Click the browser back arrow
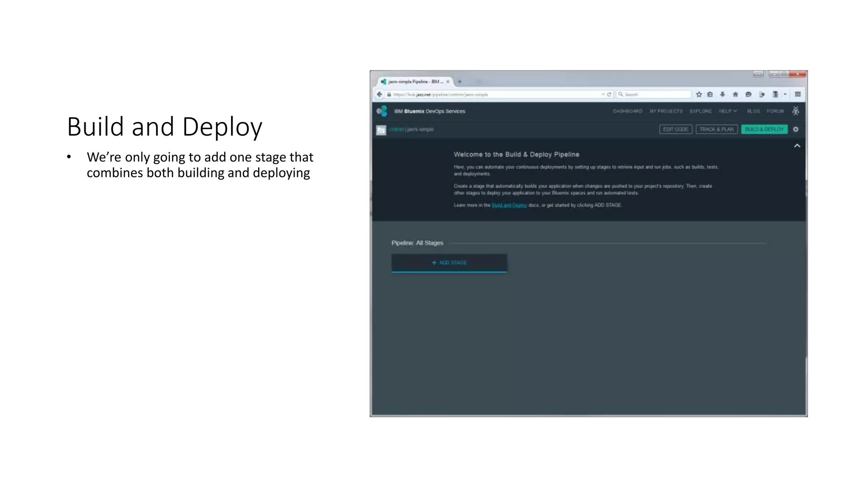The height and width of the screenshot is (488, 868). (379, 94)
